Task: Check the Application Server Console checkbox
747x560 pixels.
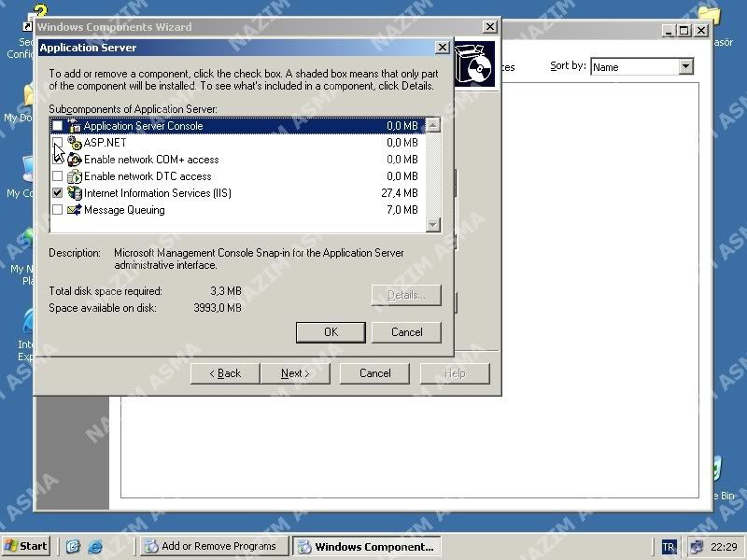Action: [x=57, y=126]
